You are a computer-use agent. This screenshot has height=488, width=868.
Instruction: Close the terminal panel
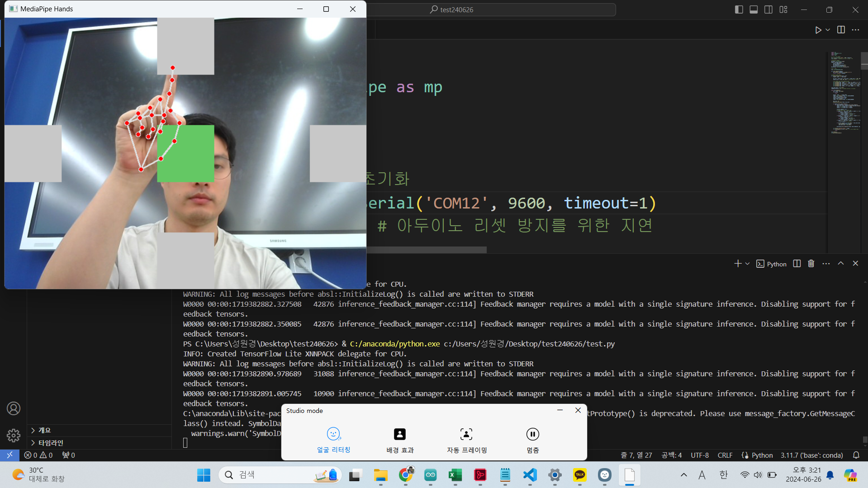(x=855, y=263)
